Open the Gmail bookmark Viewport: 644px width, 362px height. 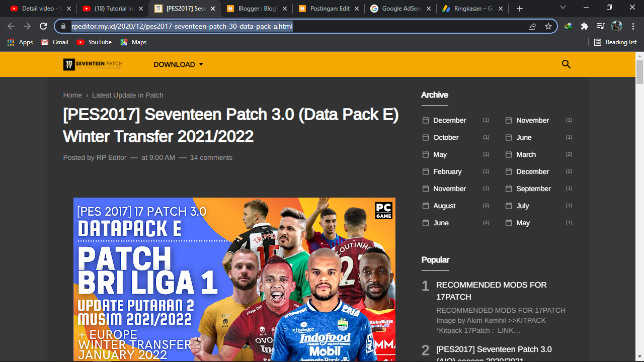(54, 42)
